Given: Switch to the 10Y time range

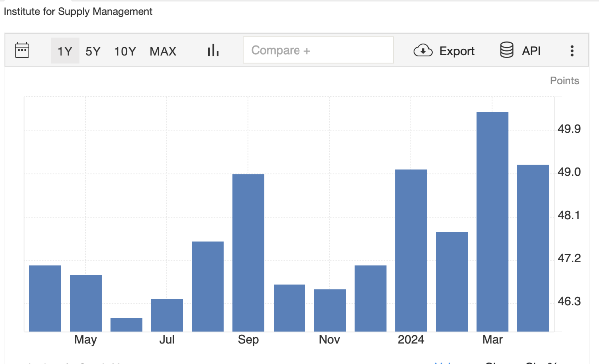Looking at the screenshot, I should click(125, 51).
